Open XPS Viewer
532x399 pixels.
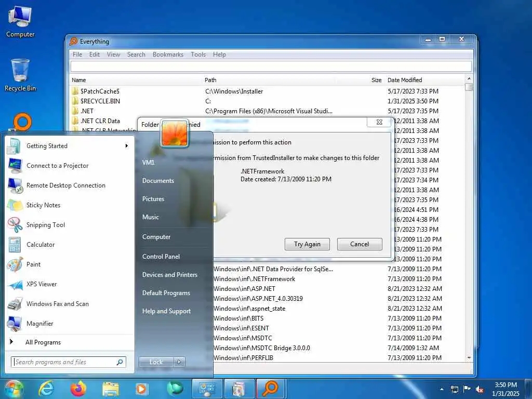coord(69,284)
